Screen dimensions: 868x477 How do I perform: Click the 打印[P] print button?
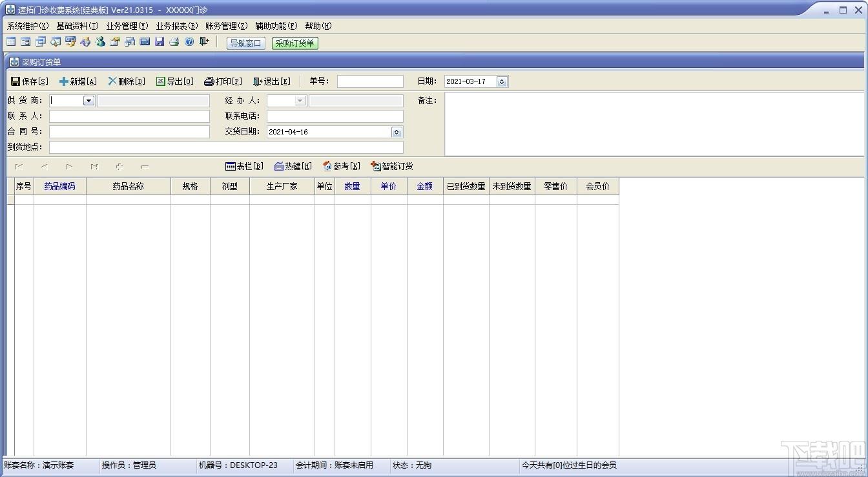click(x=223, y=81)
